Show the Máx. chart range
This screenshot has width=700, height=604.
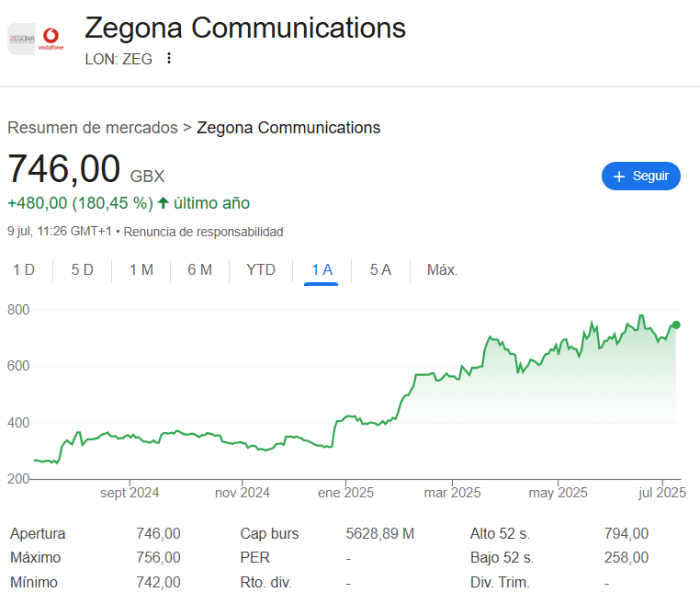442,269
